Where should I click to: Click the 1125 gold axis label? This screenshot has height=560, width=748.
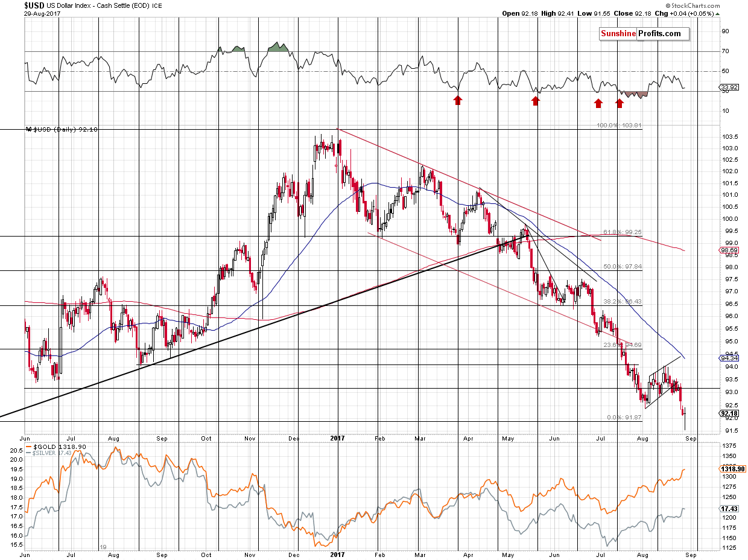(729, 548)
